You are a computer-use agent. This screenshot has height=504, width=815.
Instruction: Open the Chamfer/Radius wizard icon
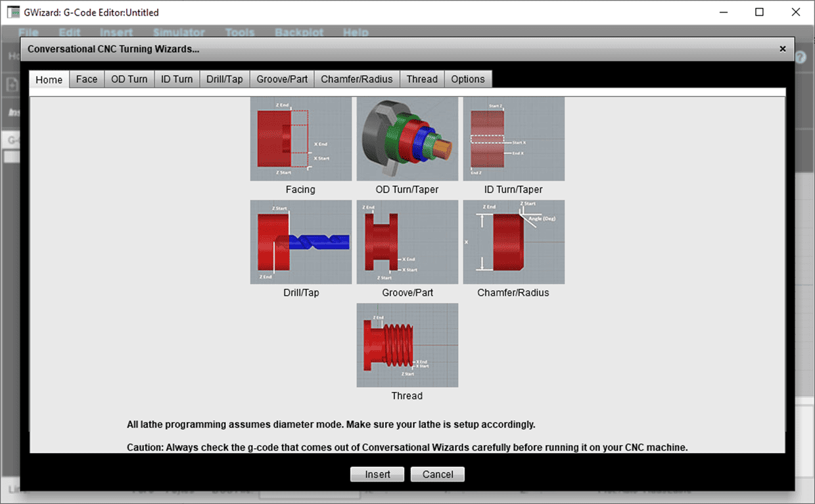(513, 241)
